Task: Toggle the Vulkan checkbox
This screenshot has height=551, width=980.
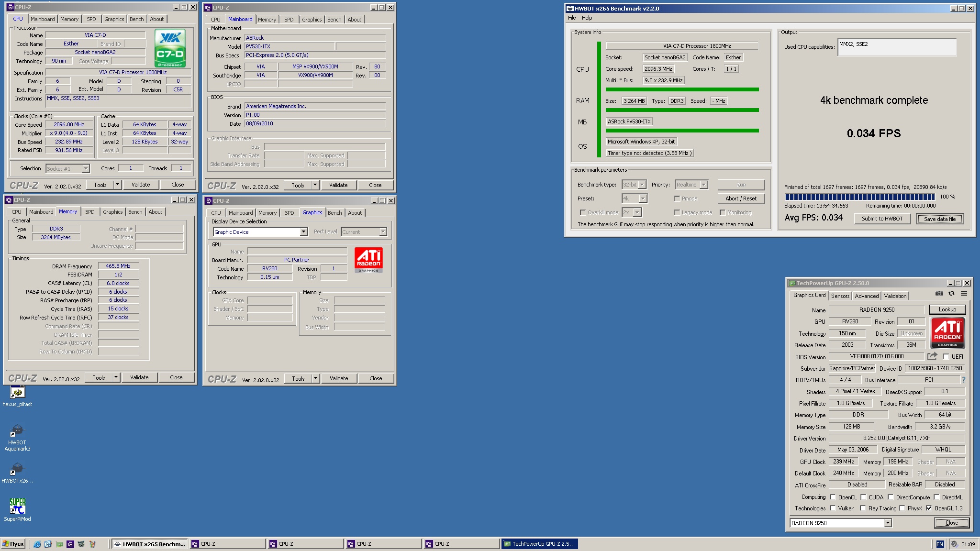Action: [x=833, y=508]
